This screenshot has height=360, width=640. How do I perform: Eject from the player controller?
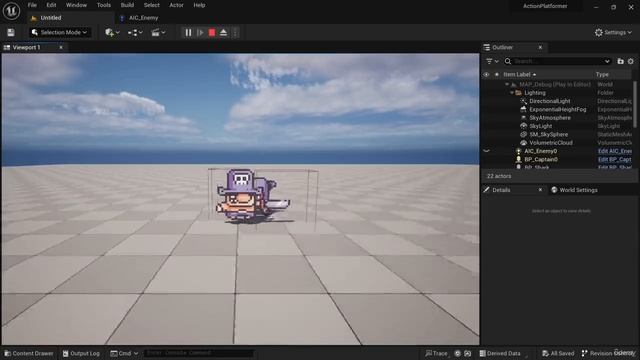click(x=223, y=32)
